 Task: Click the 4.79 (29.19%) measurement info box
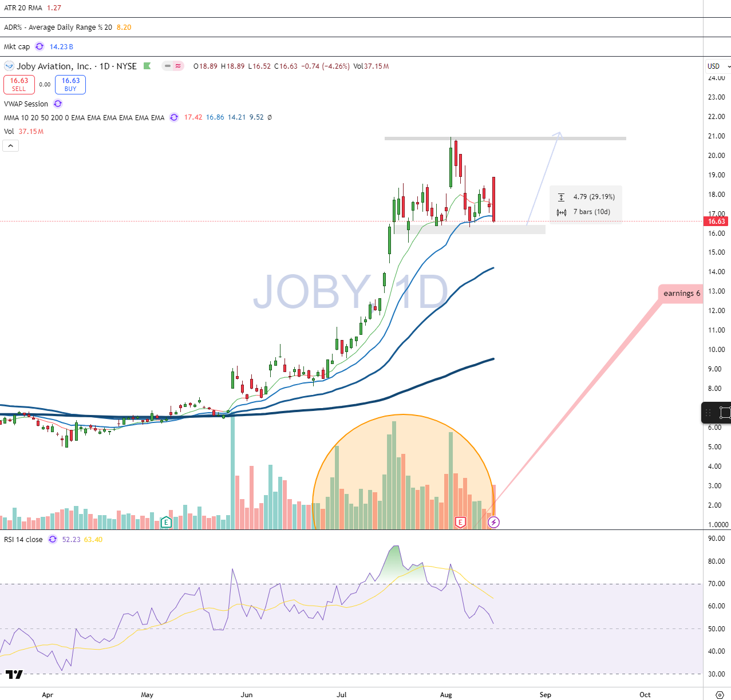point(586,204)
